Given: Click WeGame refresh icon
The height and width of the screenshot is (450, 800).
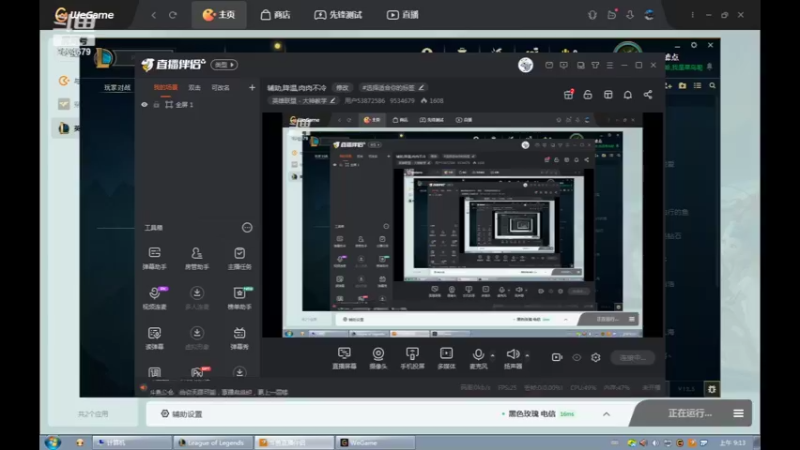Looking at the screenshot, I should [x=173, y=15].
